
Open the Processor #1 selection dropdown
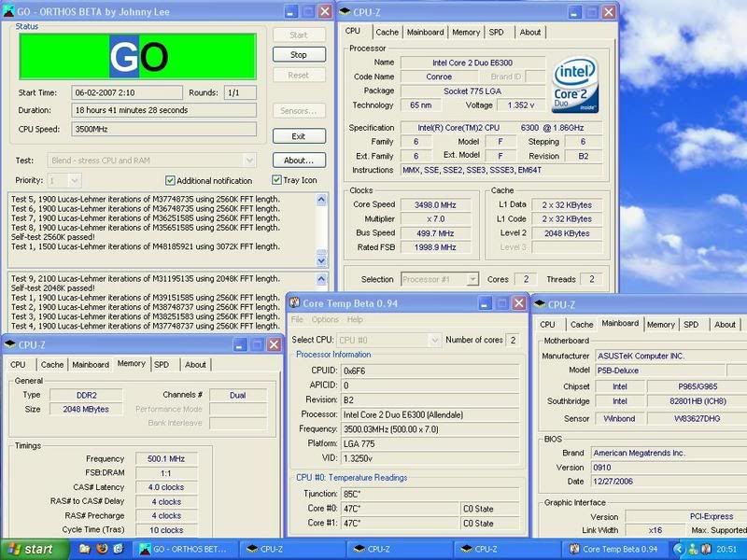coord(472,279)
